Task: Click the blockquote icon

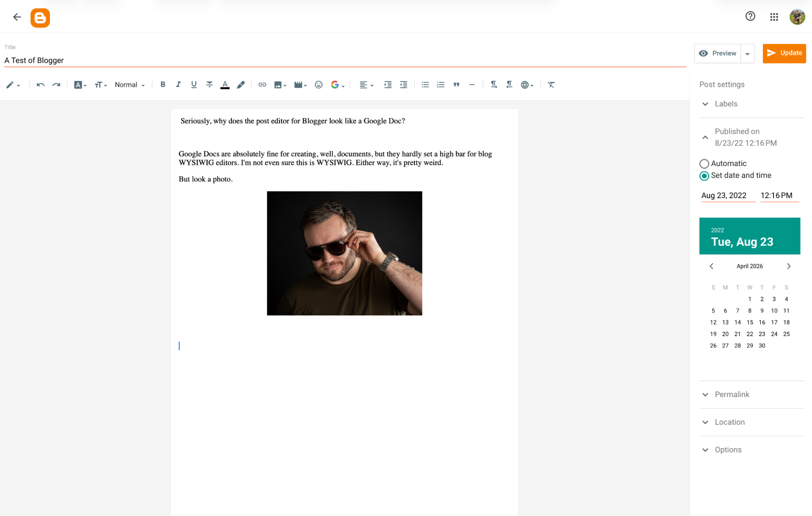Action: click(456, 84)
